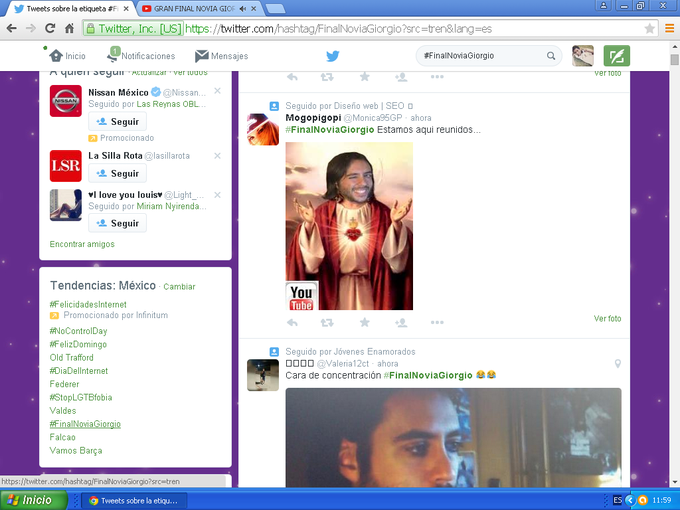680x510 pixels.
Task: Open Nissan México profile logo
Action: pyautogui.click(x=65, y=101)
